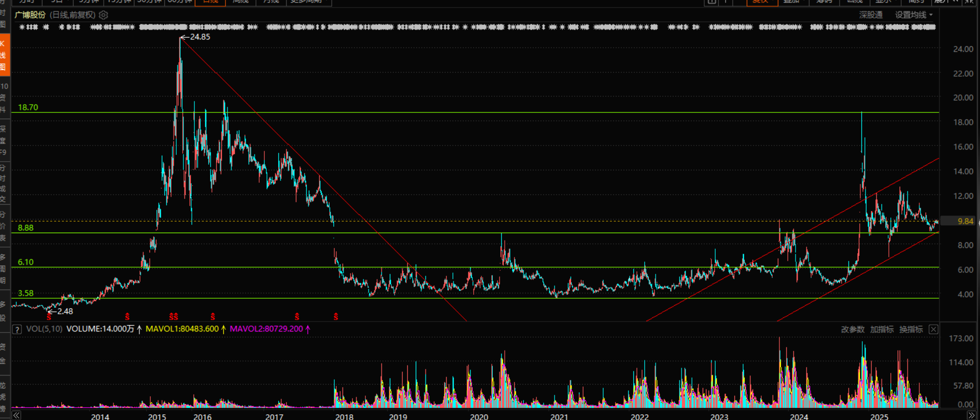Image resolution: width=980 pixels, height=420 pixels.
Task: Click the 2020 year label on time axis
Action: 479,416
